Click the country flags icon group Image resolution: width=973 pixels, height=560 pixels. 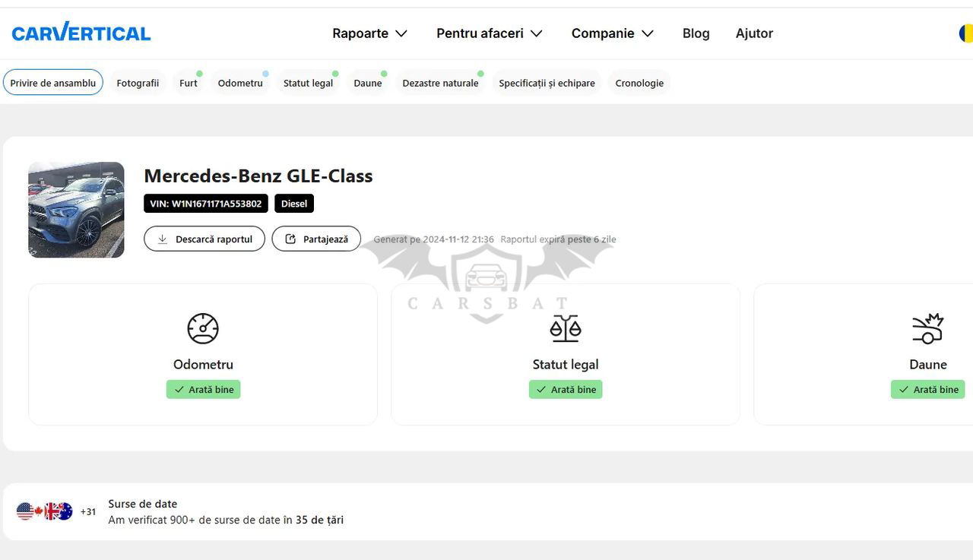45,511
